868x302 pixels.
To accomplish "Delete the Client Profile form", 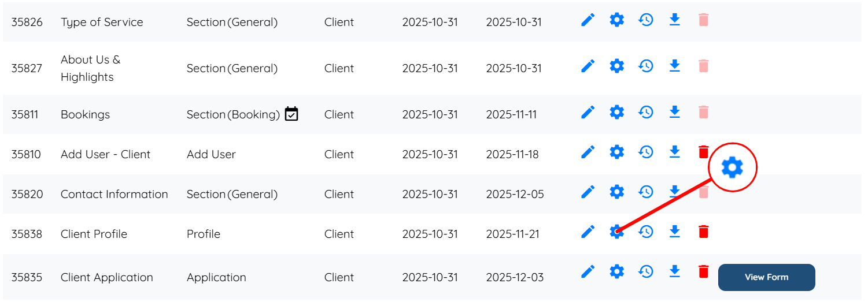I will tap(703, 232).
